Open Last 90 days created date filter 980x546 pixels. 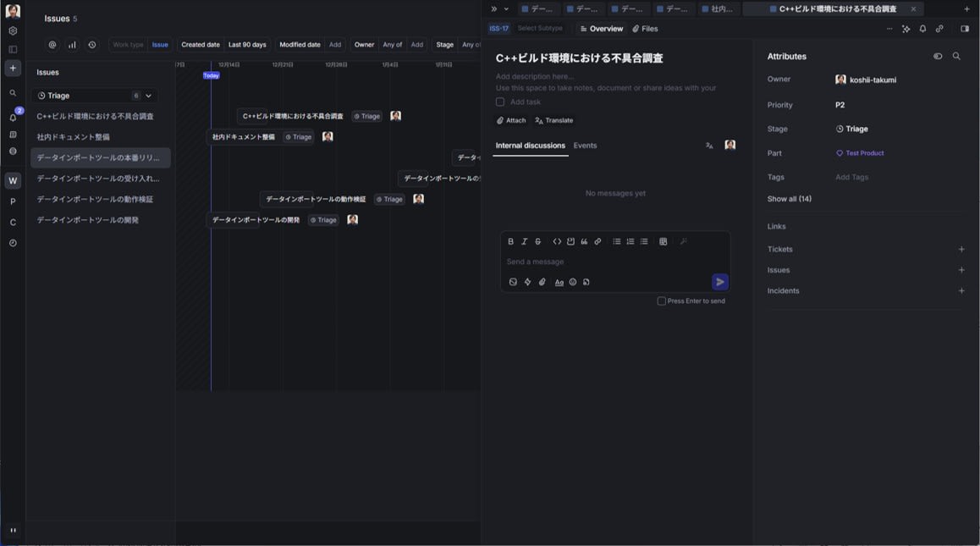click(x=247, y=45)
